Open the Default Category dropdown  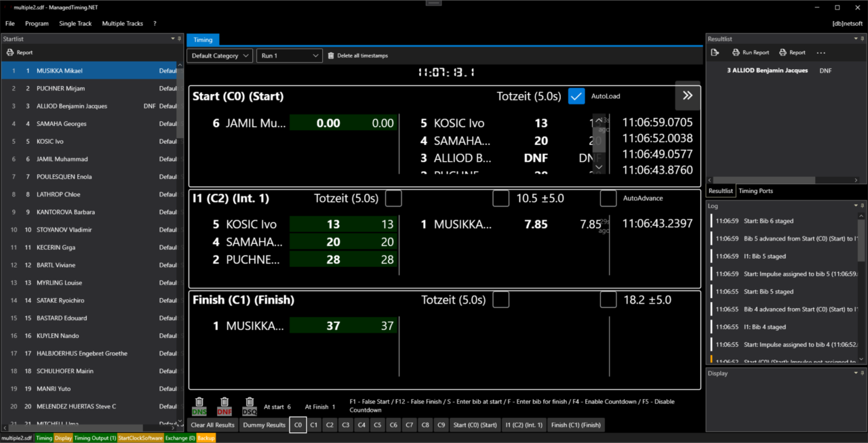tap(220, 56)
